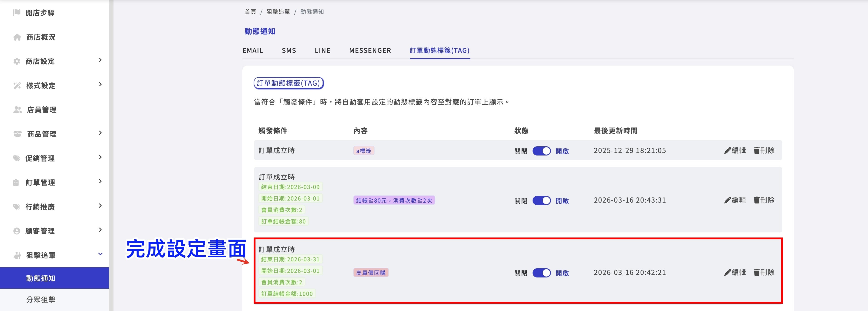Expand the 商品管理 sidebar menu chevron
The width and height of the screenshot is (868, 311).
click(x=100, y=133)
